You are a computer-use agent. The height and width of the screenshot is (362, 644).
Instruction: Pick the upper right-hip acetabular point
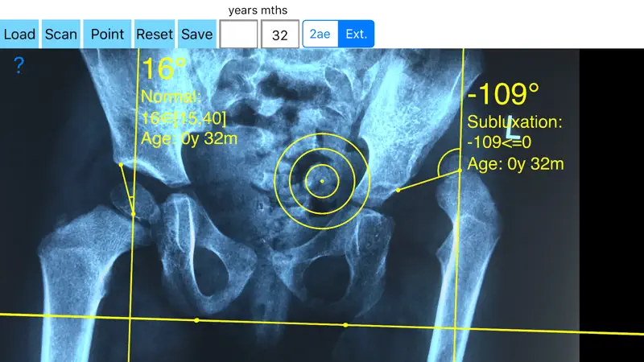(x=121, y=165)
